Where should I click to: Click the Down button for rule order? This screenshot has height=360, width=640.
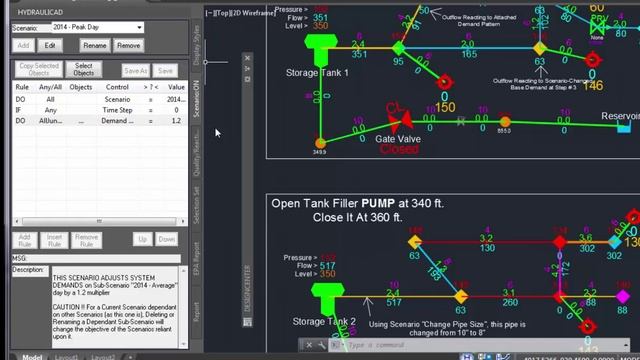(167, 239)
